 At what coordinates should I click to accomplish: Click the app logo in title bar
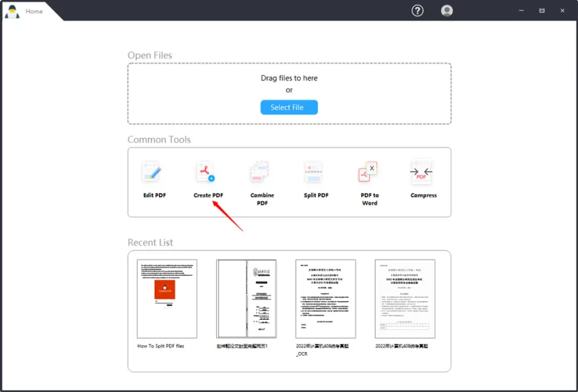coord(12,11)
